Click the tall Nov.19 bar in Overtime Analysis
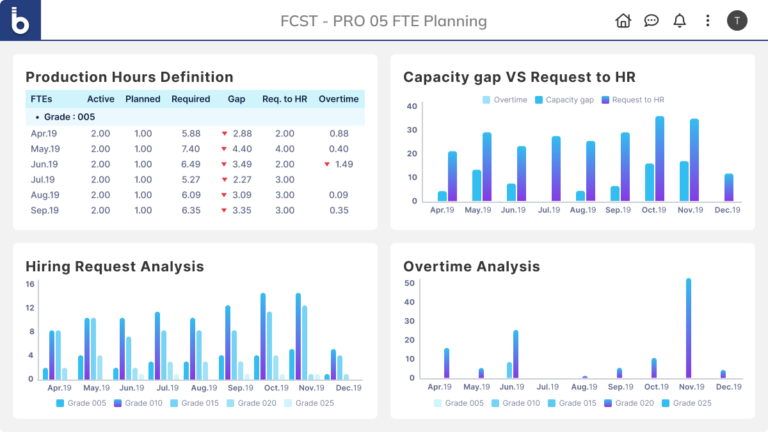The height and width of the screenshot is (432, 768). 688,330
